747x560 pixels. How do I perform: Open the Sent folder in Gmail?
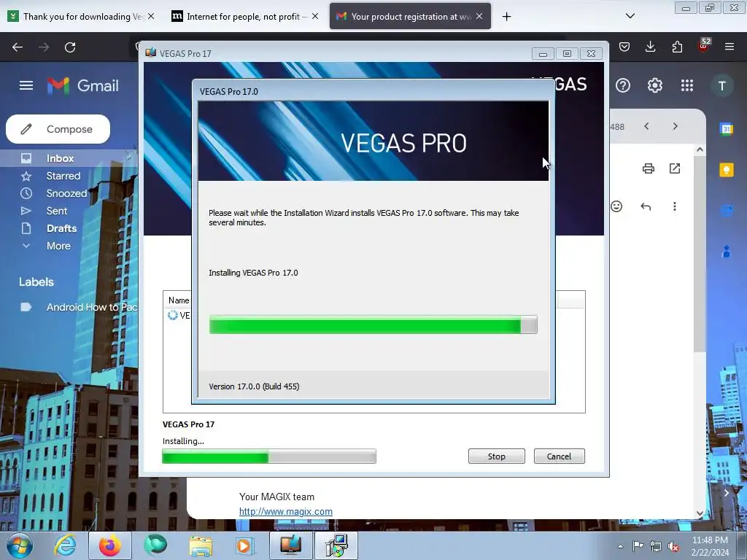pyautogui.click(x=57, y=211)
